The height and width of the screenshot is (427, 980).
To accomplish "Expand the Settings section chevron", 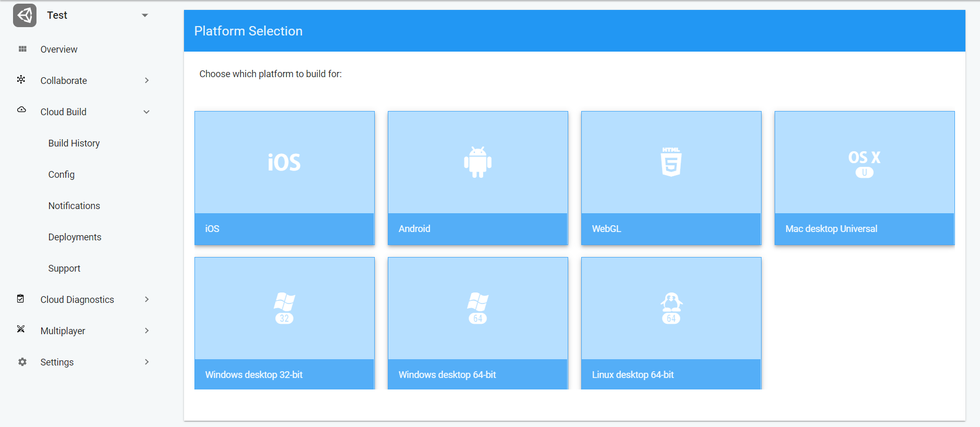I will tap(146, 362).
